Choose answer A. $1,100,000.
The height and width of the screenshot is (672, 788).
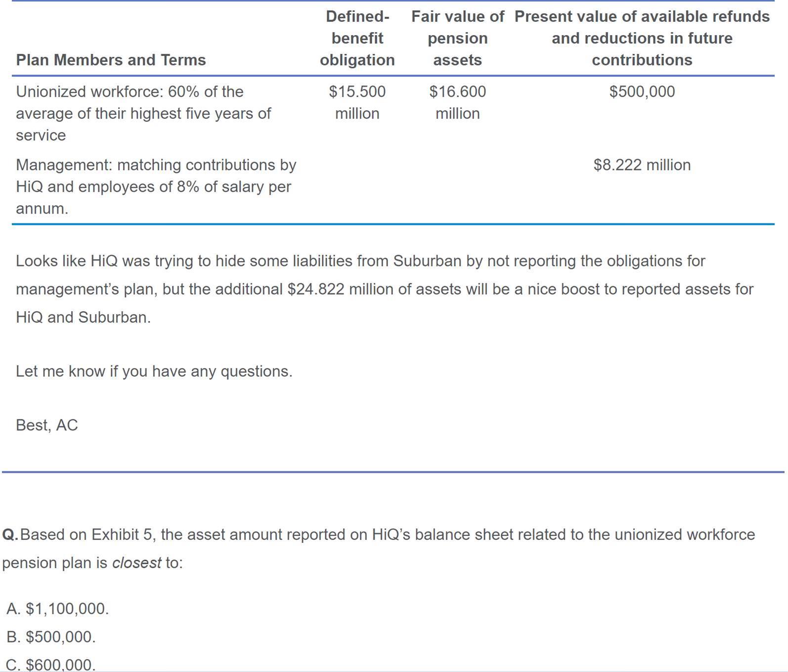[57, 608]
